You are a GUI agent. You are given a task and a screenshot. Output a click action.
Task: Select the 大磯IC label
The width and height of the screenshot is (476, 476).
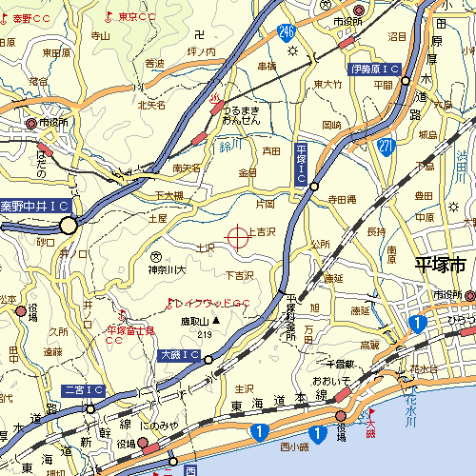tap(179, 355)
